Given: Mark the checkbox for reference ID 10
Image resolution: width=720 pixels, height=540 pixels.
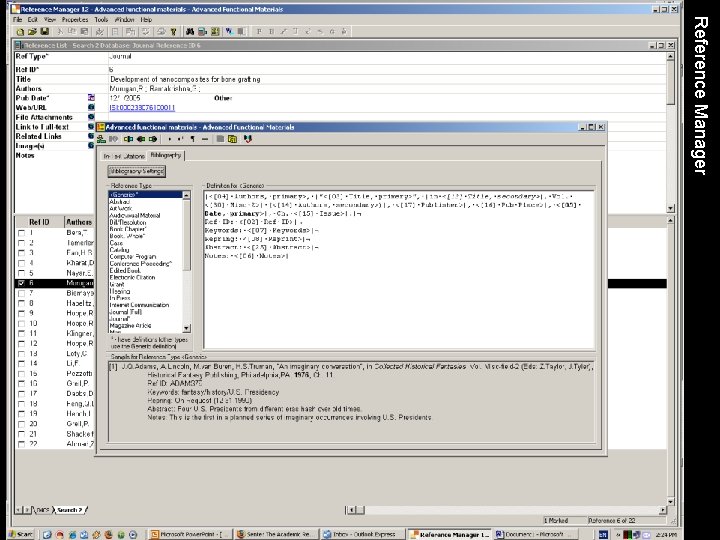Looking at the screenshot, I should point(22,324).
